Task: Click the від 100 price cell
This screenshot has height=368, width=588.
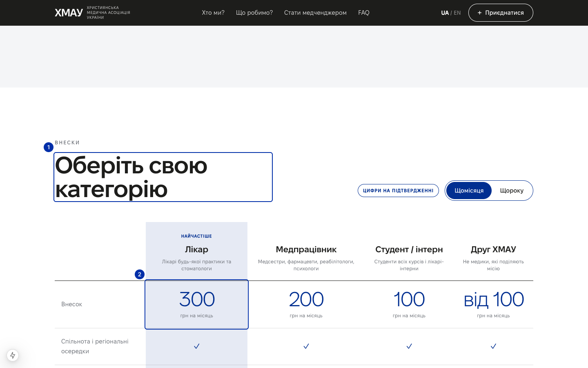Action: pyautogui.click(x=493, y=304)
